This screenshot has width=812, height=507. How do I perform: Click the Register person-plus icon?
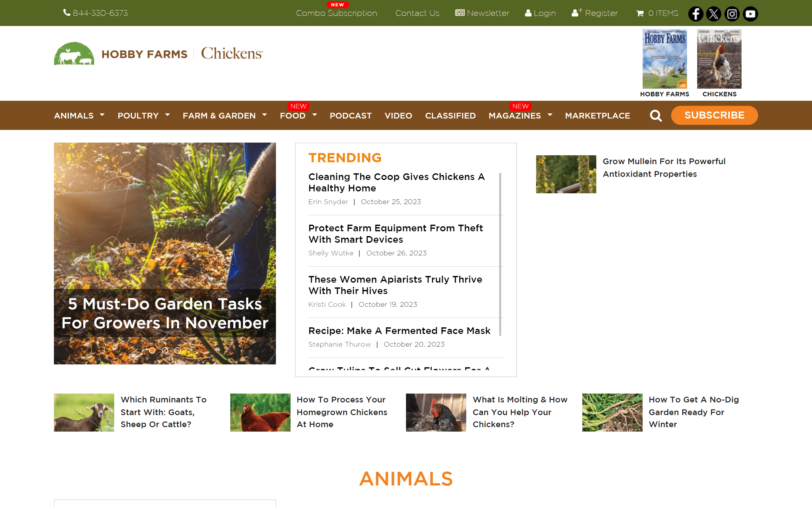coord(576,13)
